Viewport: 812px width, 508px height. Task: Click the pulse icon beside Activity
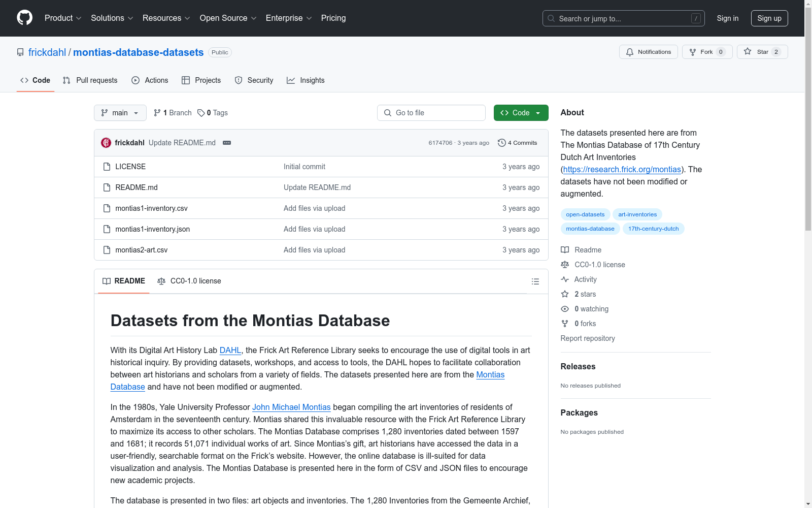(x=565, y=279)
